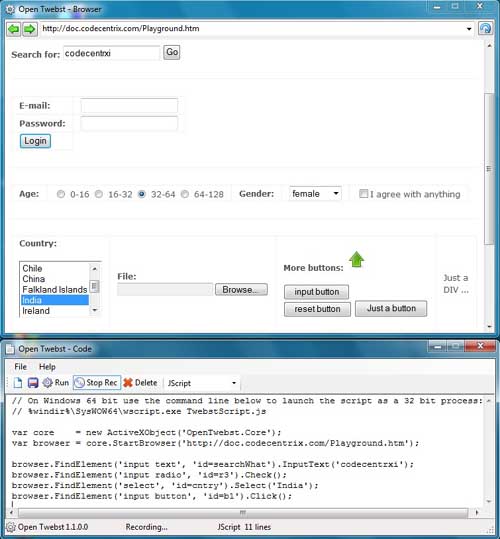Click the Login button

pyautogui.click(x=35, y=141)
